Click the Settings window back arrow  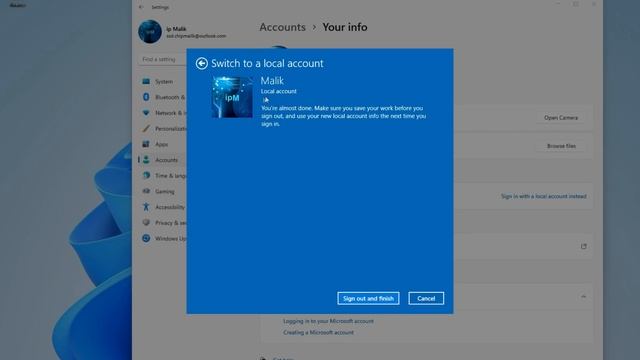pos(141,7)
